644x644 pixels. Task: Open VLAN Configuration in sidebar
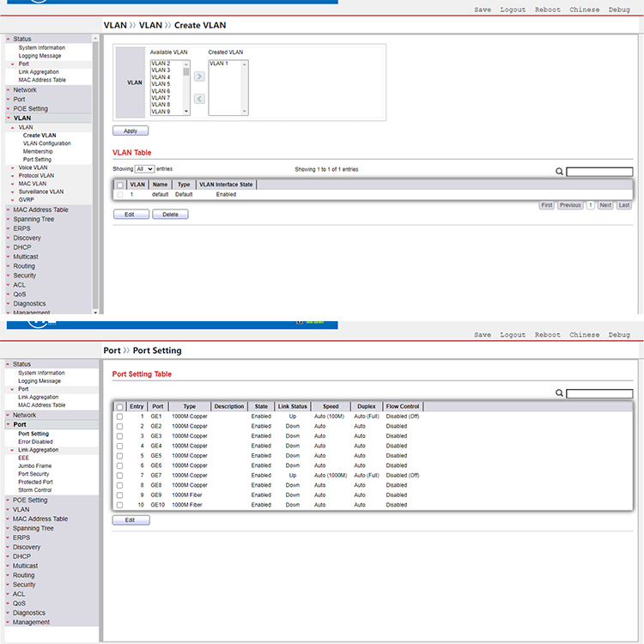[x=46, y=143]
